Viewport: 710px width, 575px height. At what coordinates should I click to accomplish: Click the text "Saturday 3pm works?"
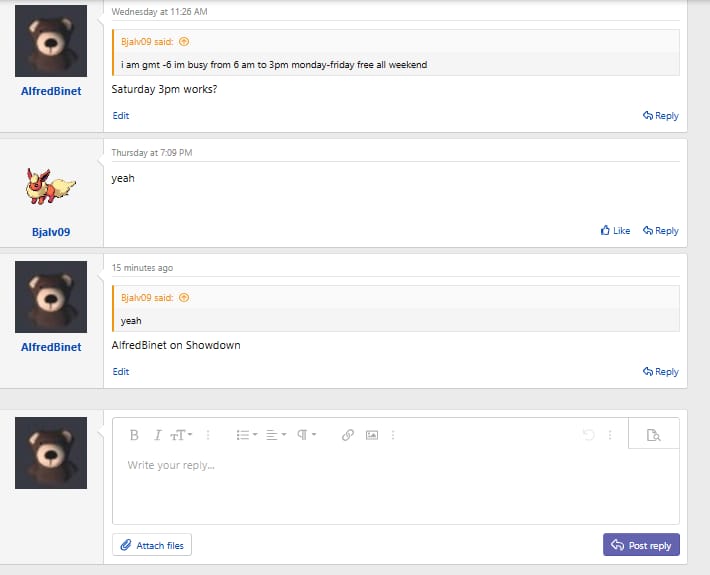[x=164, y=89]
